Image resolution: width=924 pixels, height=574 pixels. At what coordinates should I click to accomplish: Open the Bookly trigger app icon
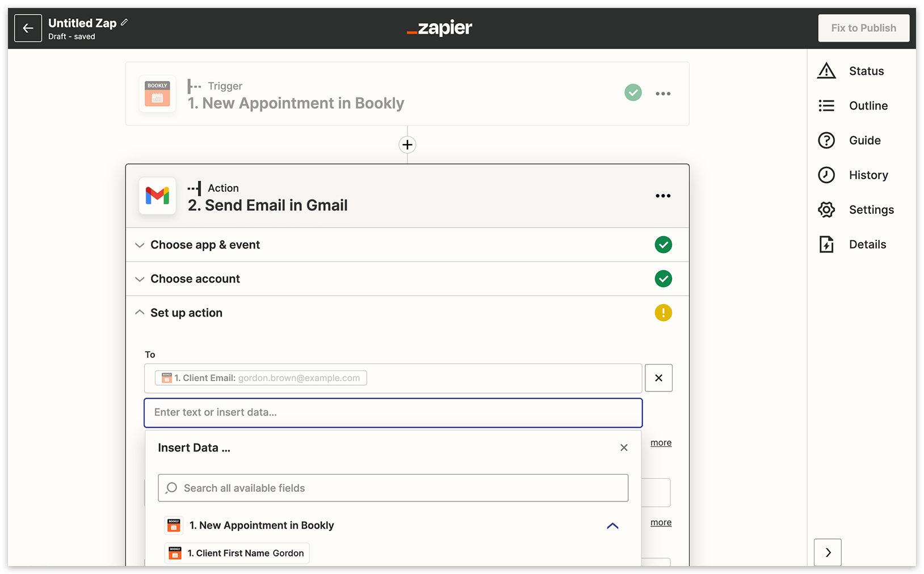click(157, 94)
